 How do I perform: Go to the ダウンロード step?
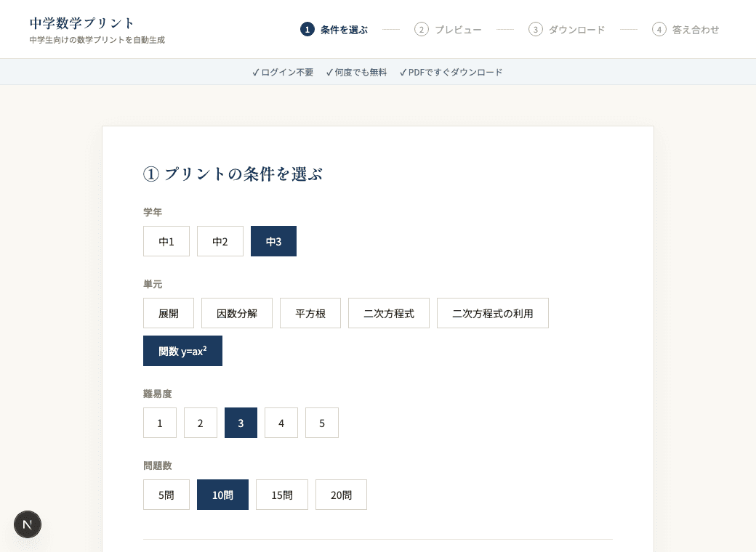pos(576,30)
